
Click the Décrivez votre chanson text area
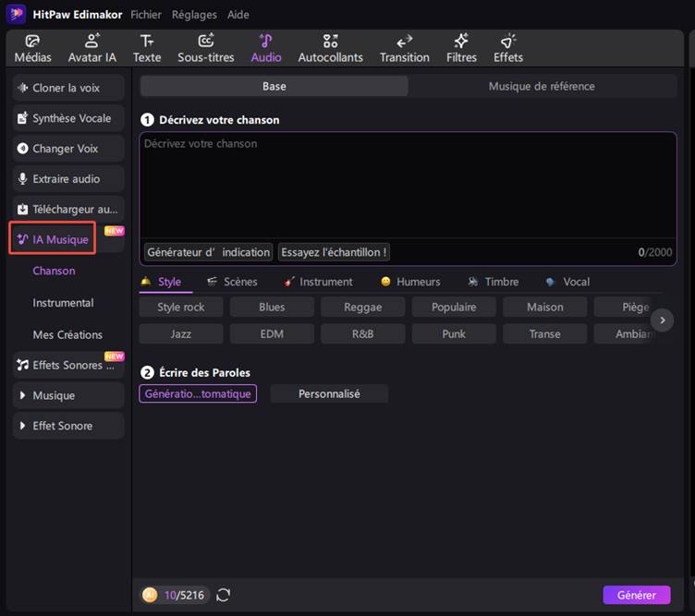pyautogui.click(x=408, y=186)
